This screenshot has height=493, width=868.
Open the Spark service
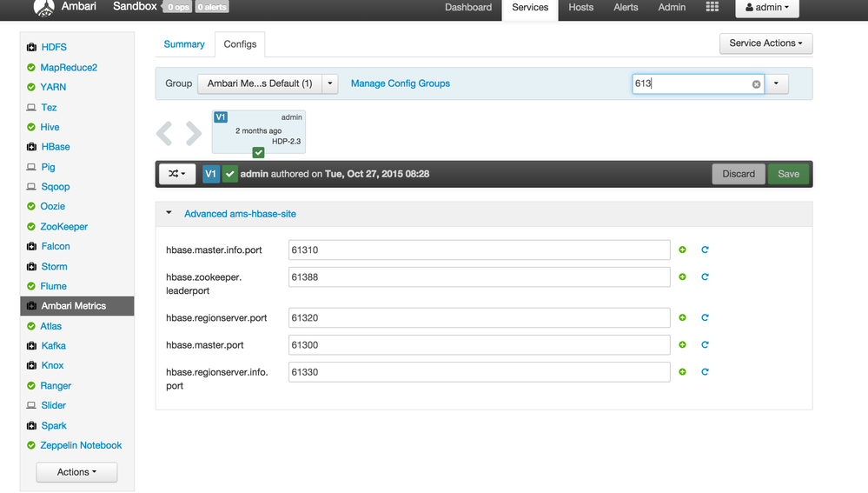pos(54,425)
